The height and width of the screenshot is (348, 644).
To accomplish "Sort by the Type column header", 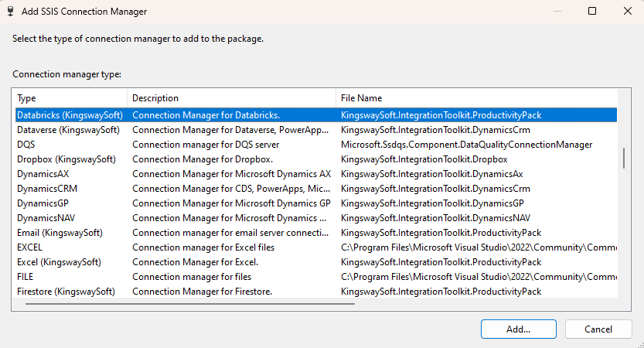I will (x=70, y=98).
